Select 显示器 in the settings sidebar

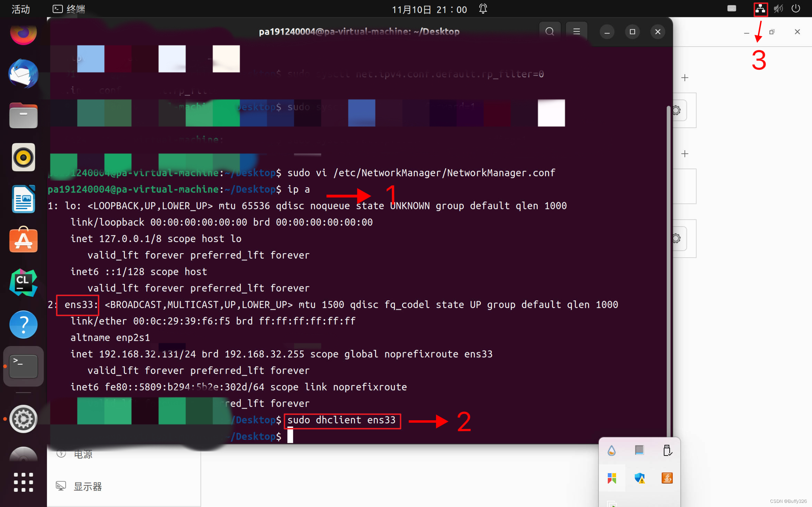(87, 486)
